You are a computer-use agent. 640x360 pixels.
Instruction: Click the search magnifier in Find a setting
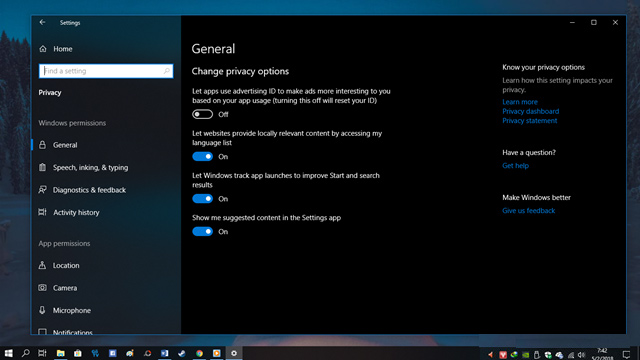167,71
